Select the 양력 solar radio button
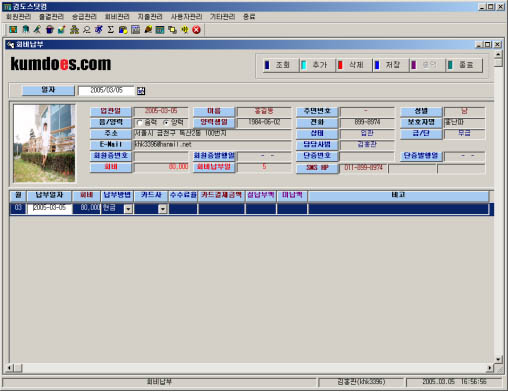 [x=166, y=122]
